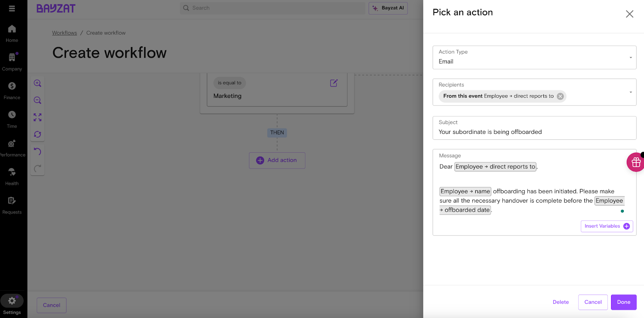
Task: Expand the Action Type dropdown
Action: (x=630, y=58)
